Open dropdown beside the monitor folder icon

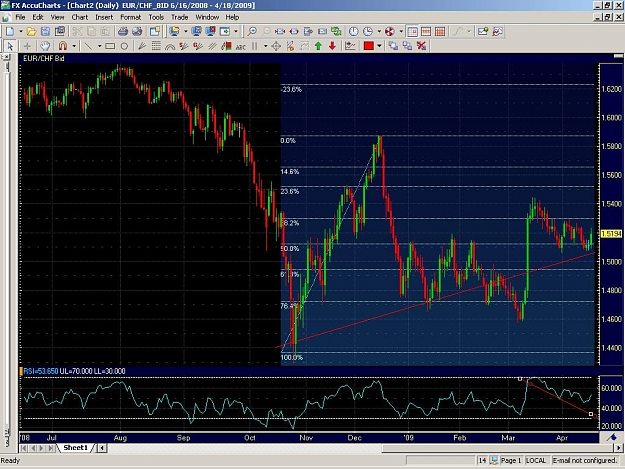(x=185, y=31)
